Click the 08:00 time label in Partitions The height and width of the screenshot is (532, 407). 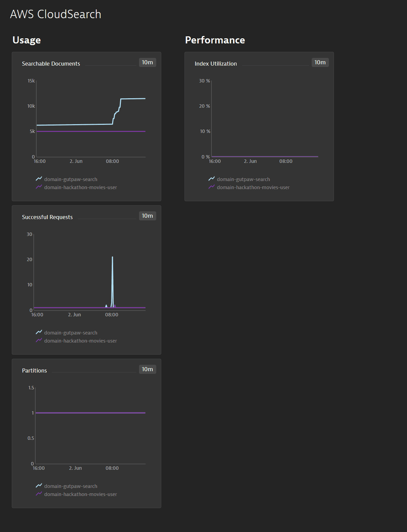pyautogui.click(x=112, y=468)
